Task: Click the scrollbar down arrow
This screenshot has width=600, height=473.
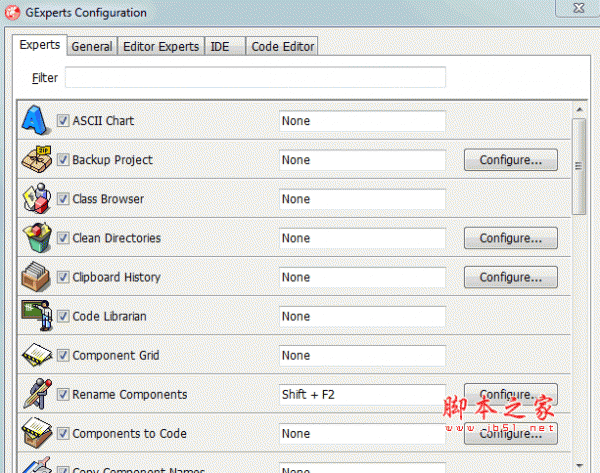Action: (579, 466)
